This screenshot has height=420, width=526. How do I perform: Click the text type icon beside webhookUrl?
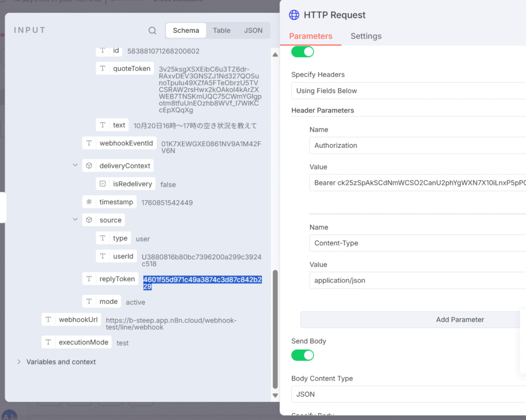pos(48,320)
